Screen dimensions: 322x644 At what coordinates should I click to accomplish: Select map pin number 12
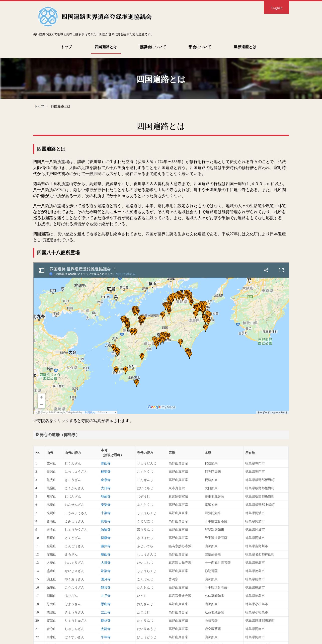(196, 314)
